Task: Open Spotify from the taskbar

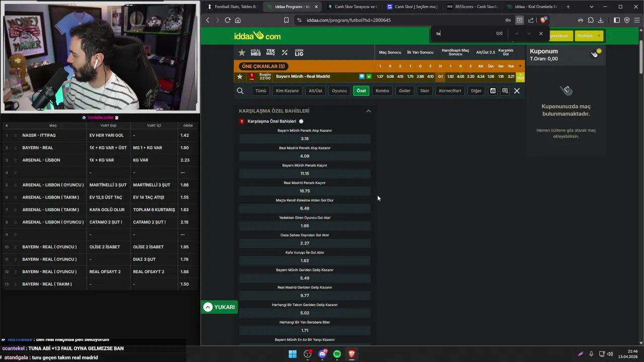Action: coord(337,354)
